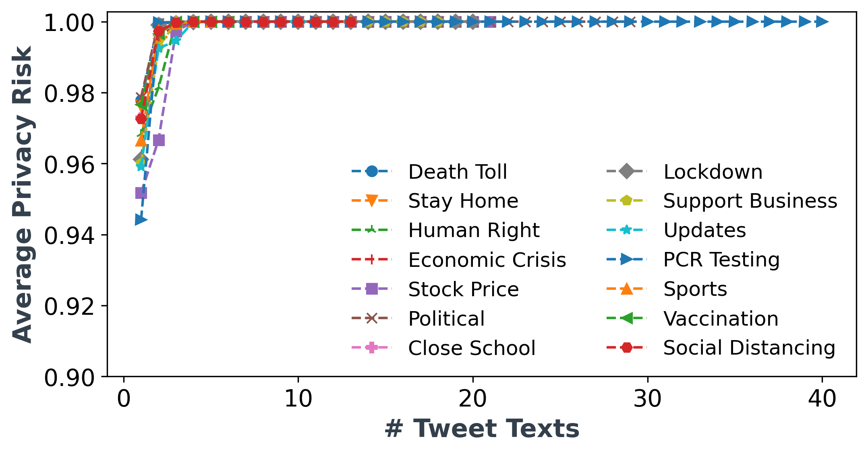Click the Social Distancing hexagon legend marker
The image size is (868, 454).
626,347
